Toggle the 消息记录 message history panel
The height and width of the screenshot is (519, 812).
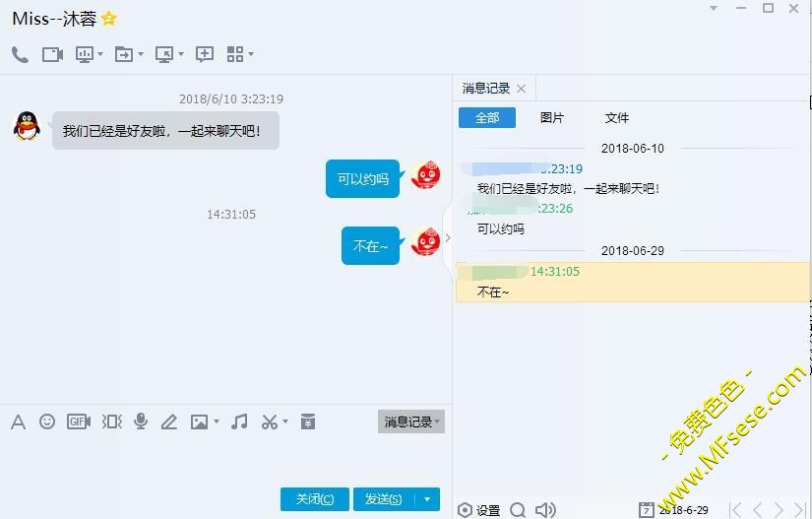pos(410,422)
